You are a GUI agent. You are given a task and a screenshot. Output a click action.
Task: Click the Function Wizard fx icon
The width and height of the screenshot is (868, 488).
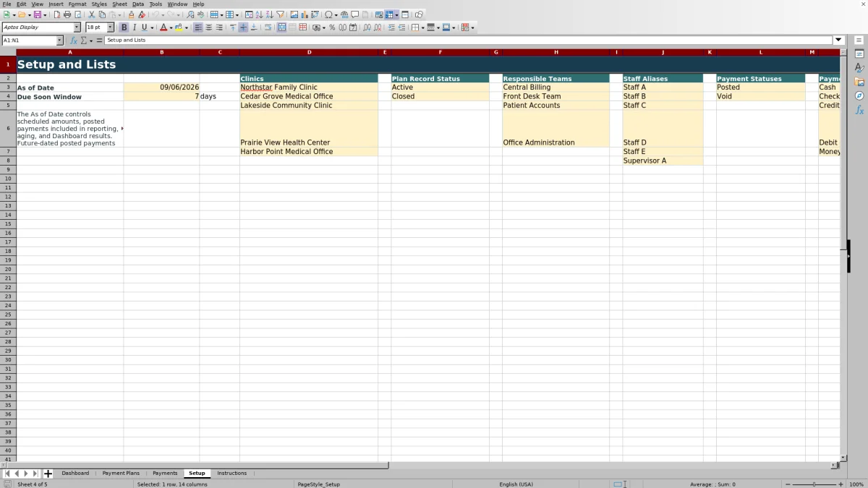coord(74,40)
